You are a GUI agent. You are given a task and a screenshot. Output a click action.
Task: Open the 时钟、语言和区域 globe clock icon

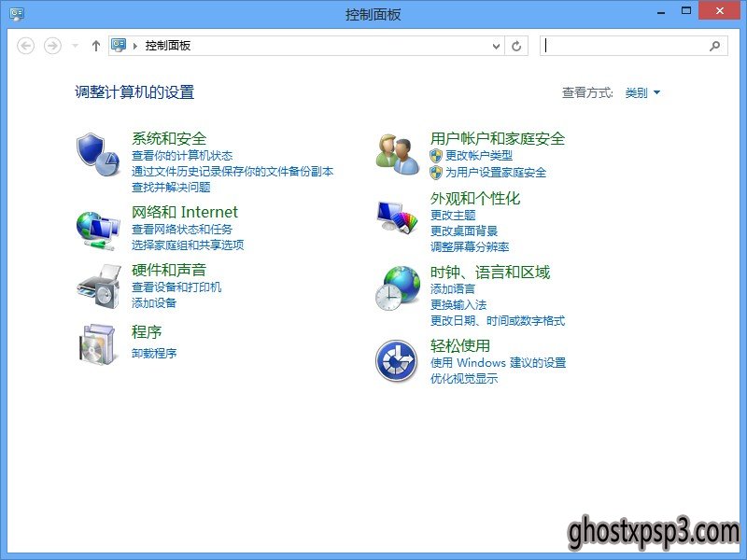(x=398, y=288)
